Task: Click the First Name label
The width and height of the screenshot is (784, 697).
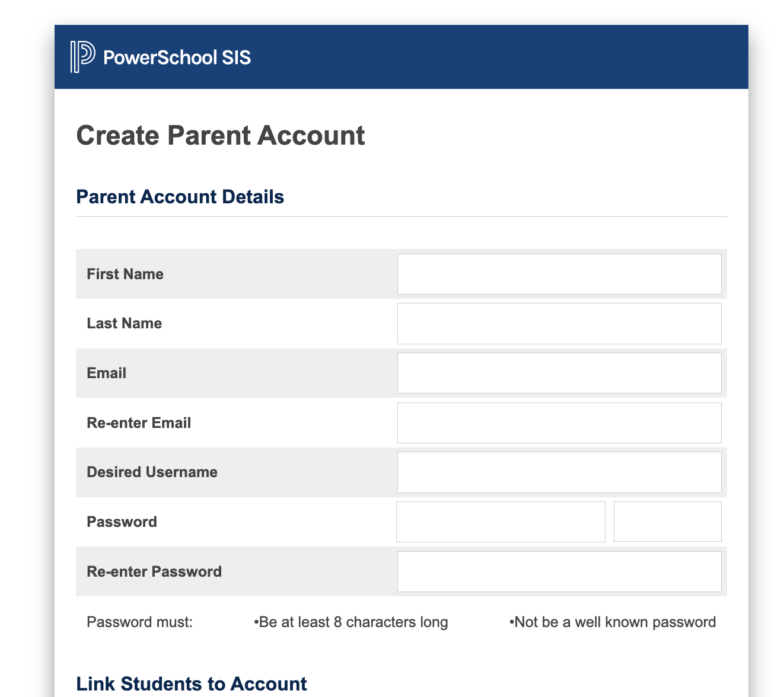Action: (x=125, y=274)
